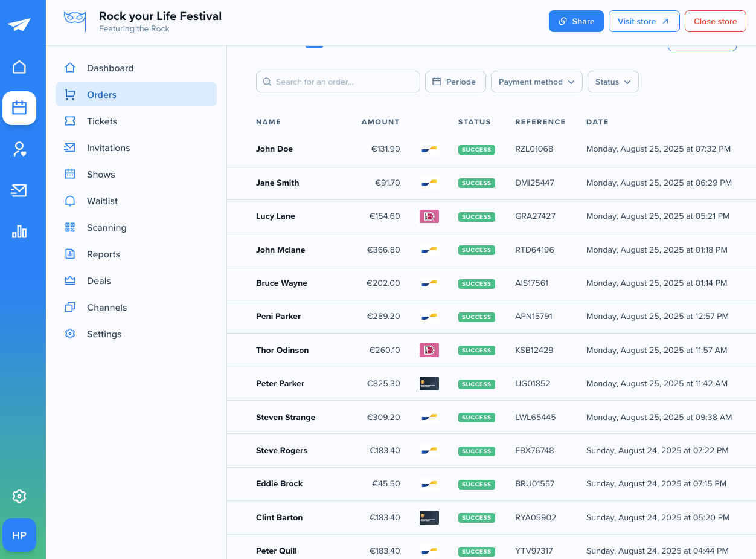Click the Share button
Image resolution: width=756 pixels, height=559 pixels.
click(x=575, y=21)
